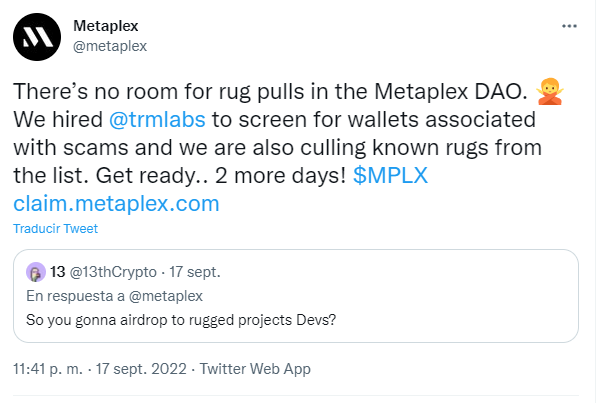Click the "17 sept. 2022" date in footer
Viewport: 604px width, 403px height.
click(x=144, y=369)
